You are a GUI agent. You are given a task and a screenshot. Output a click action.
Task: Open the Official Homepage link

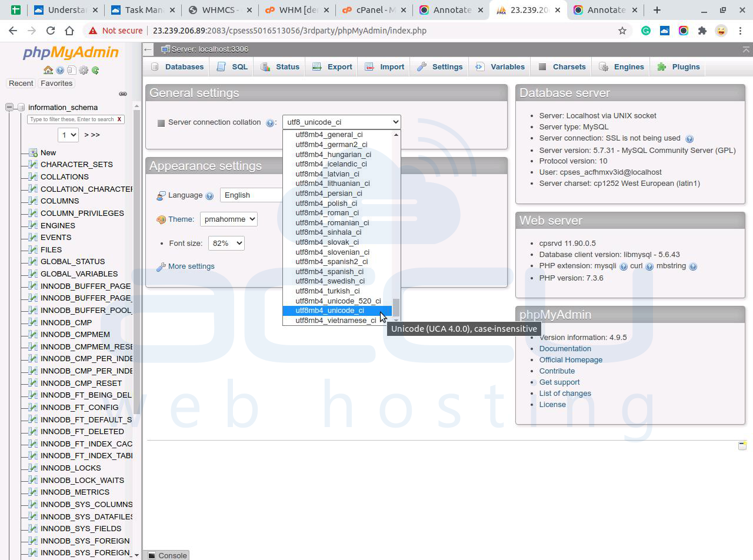(571, 359)
